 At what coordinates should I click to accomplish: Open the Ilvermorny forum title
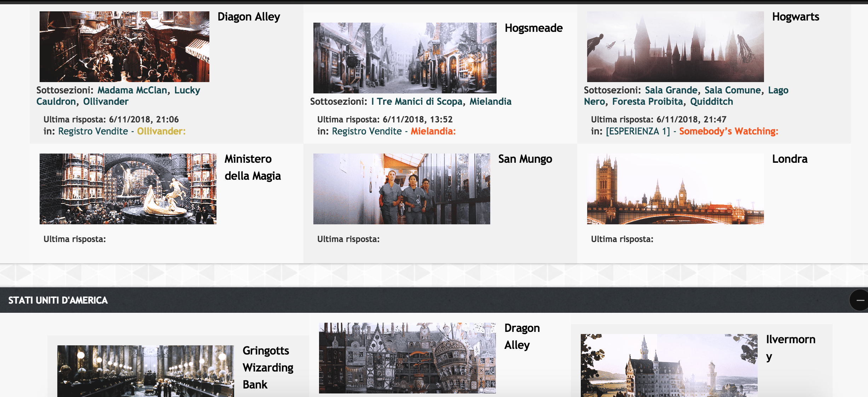pyautogui.click(x=791, y=348)
